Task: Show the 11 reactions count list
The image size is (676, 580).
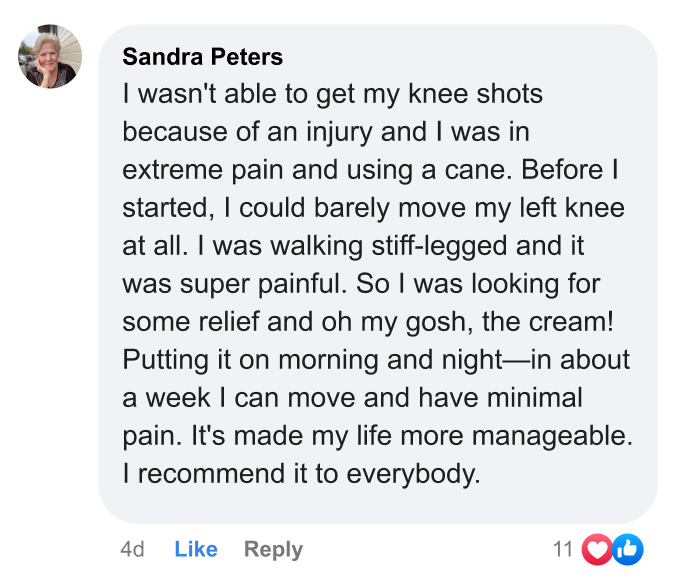Action: (x=563, y=549)
